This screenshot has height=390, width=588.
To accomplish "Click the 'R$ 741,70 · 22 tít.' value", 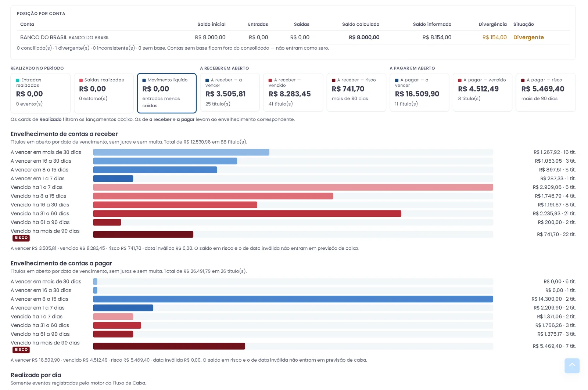I will [556, 234].
